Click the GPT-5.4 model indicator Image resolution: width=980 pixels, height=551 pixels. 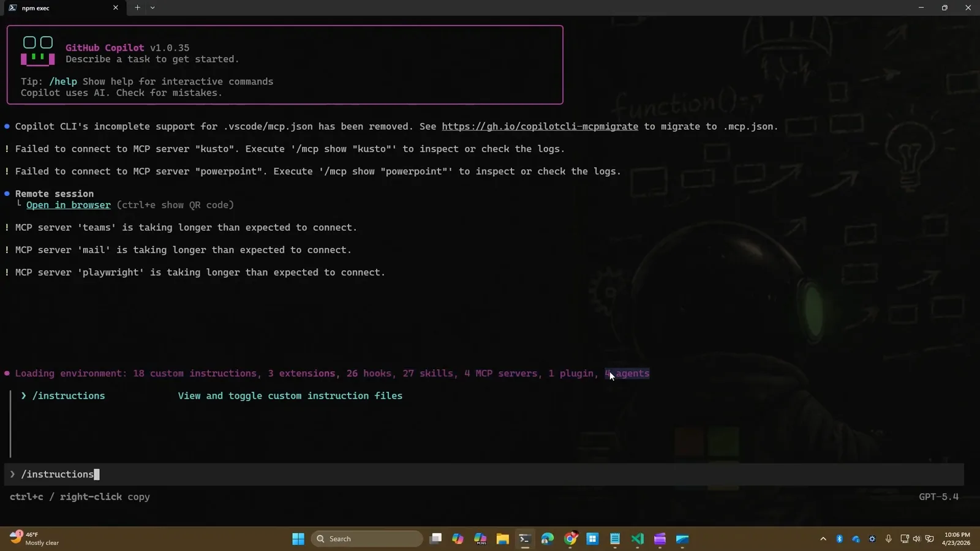pyautogui.click(x=938, y=497)
